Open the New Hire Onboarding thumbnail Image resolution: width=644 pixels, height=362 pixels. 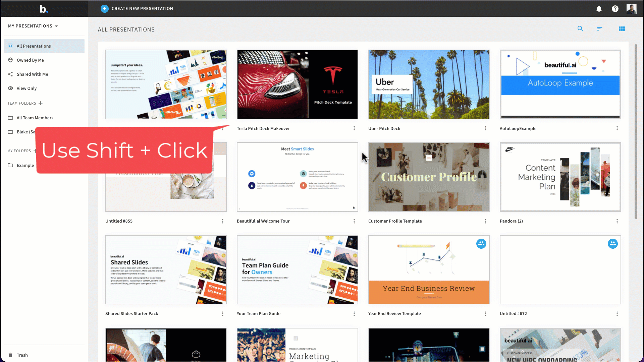[x=560, y=345]
